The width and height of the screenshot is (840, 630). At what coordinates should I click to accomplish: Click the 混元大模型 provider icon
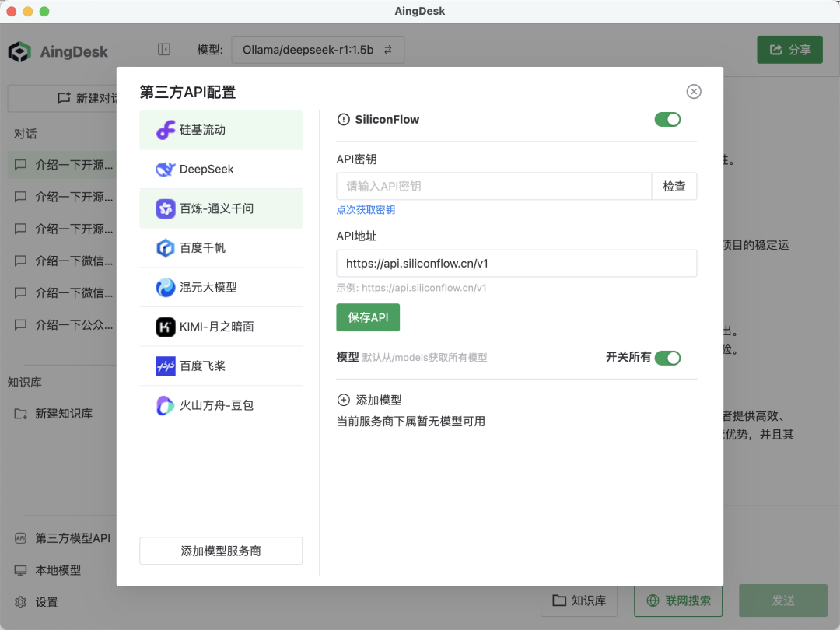166,288
